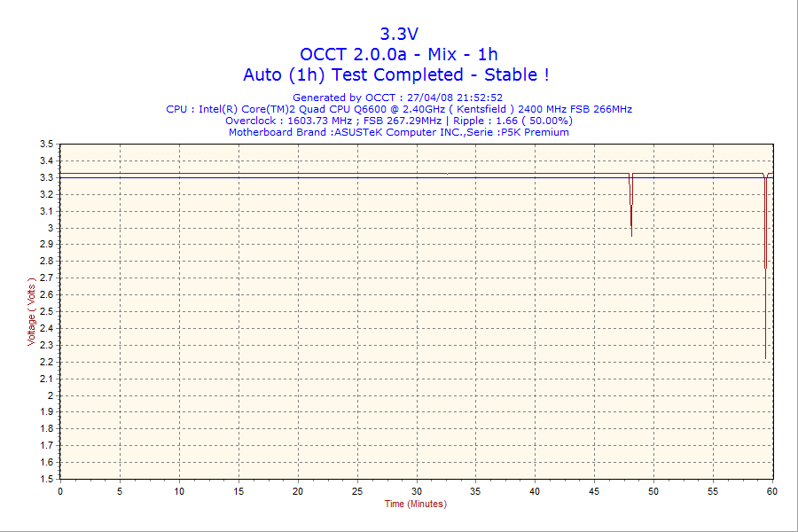798x532 pixels.
Task: Click 'Auto (1h) Test Completed - Stable !' text
Action: click(396, 74)
